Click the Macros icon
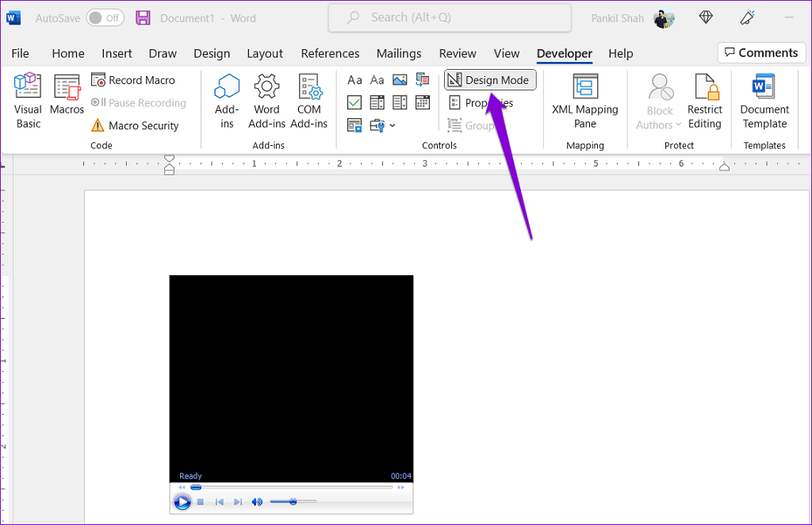Screen dimensions: 812x525 point(67,95)
